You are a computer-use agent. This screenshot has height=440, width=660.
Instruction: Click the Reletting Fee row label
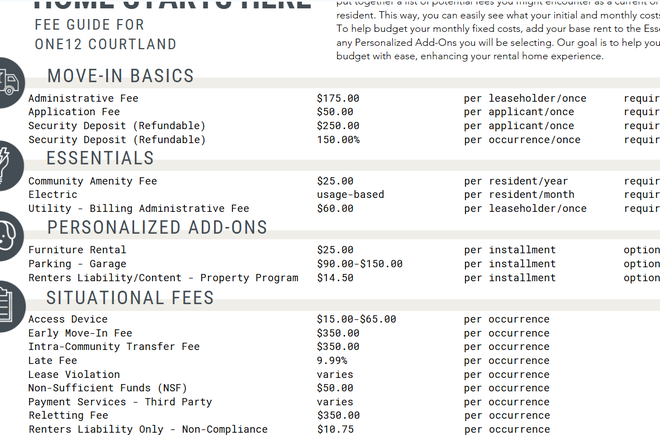[68, 416]
